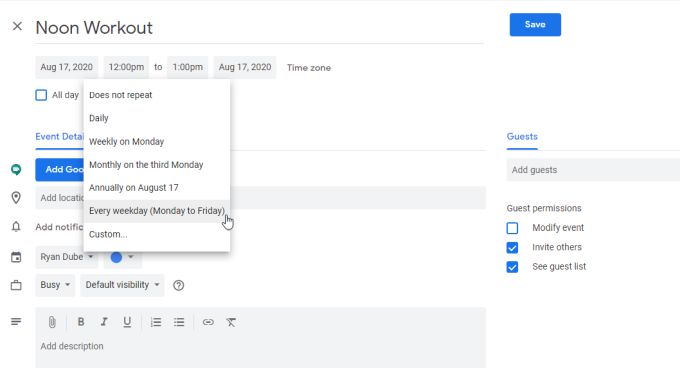
Task: Enable the All day checkbox
Action: 41,95
